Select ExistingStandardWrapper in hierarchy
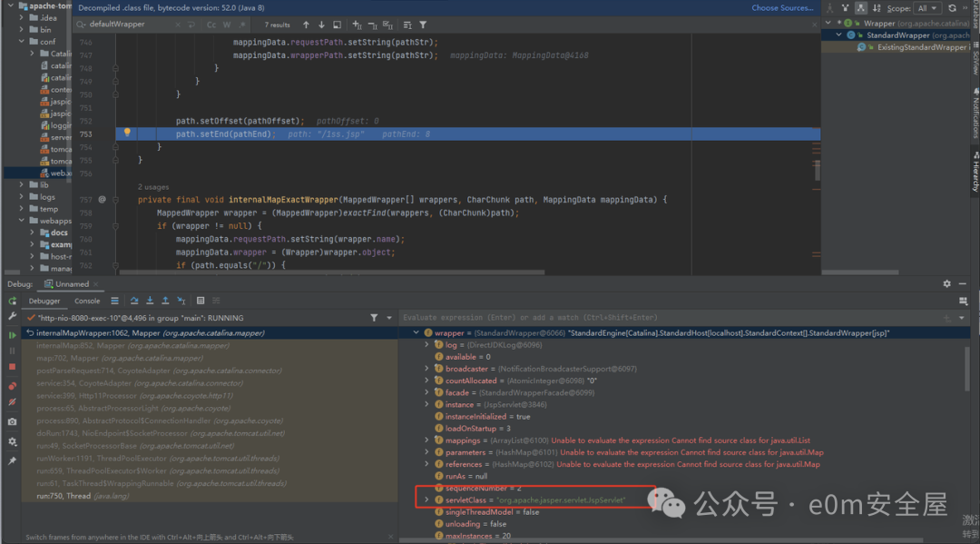Screen dimensions: 980x544 [921, 47]
